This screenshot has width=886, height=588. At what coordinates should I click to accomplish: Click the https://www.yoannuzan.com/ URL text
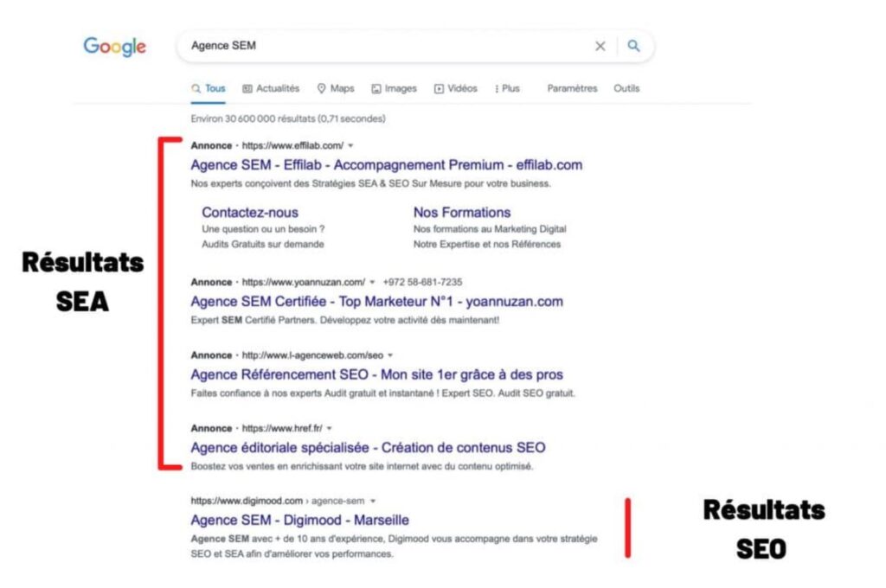tap(304, 282)
